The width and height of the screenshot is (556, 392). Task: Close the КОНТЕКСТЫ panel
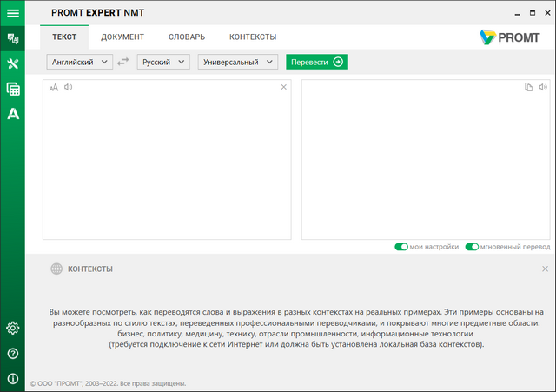(x=545, y=269)
